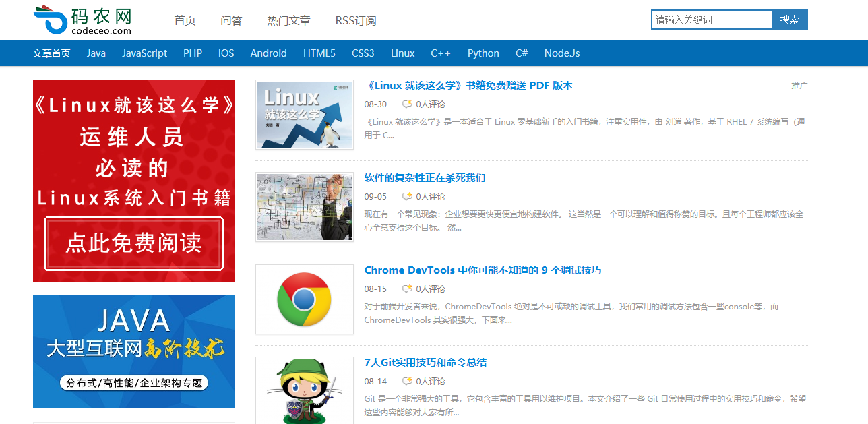Select Node.Js category

pos(562,53)
